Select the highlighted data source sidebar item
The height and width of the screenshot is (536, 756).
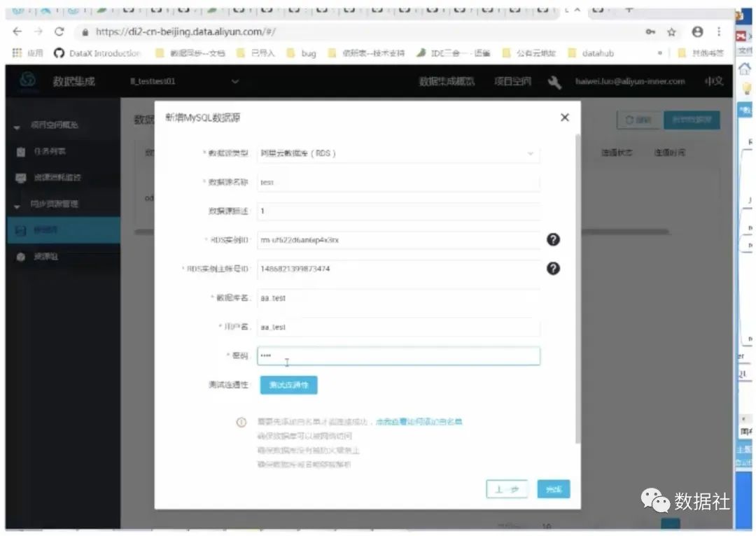pos(63,230)
